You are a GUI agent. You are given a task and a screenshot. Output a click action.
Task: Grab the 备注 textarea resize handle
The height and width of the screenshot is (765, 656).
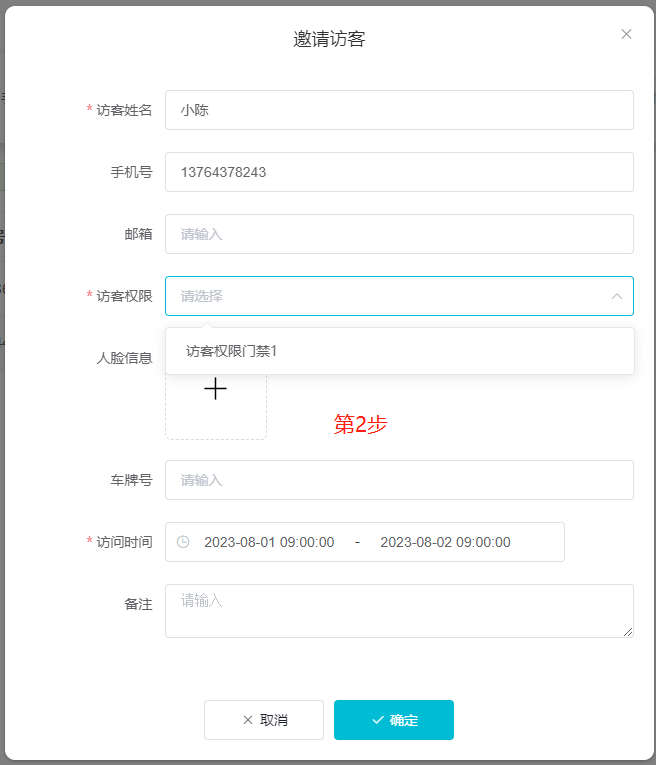point(628,632)
